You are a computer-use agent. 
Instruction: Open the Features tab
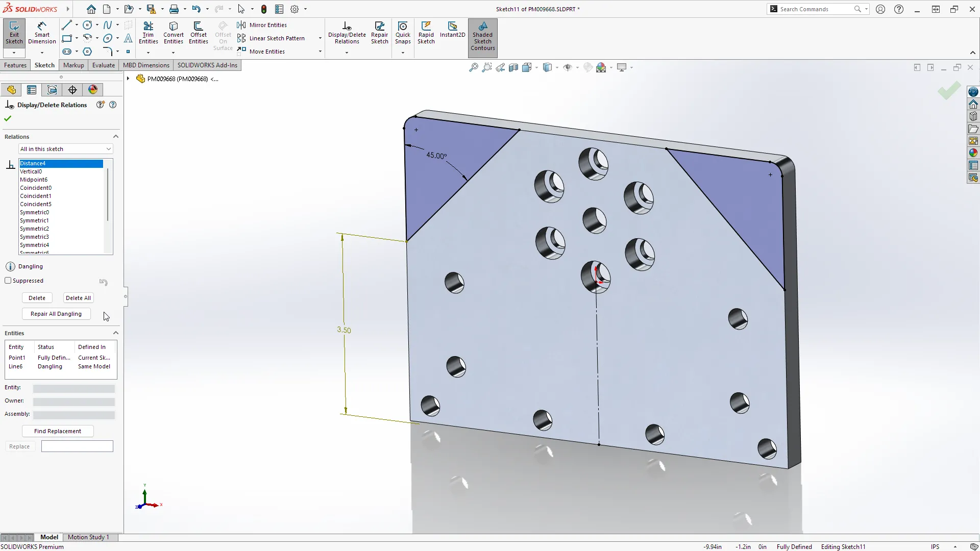(15, 65)
